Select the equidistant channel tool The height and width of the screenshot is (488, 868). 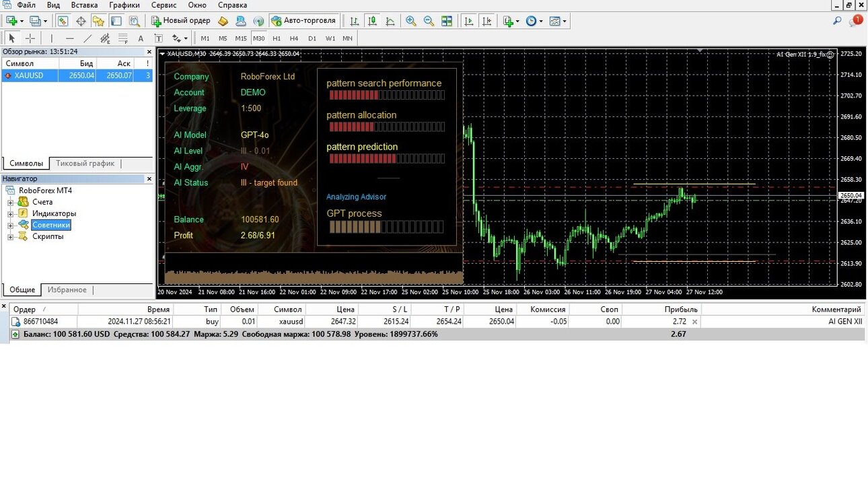(x=105, y=38)
